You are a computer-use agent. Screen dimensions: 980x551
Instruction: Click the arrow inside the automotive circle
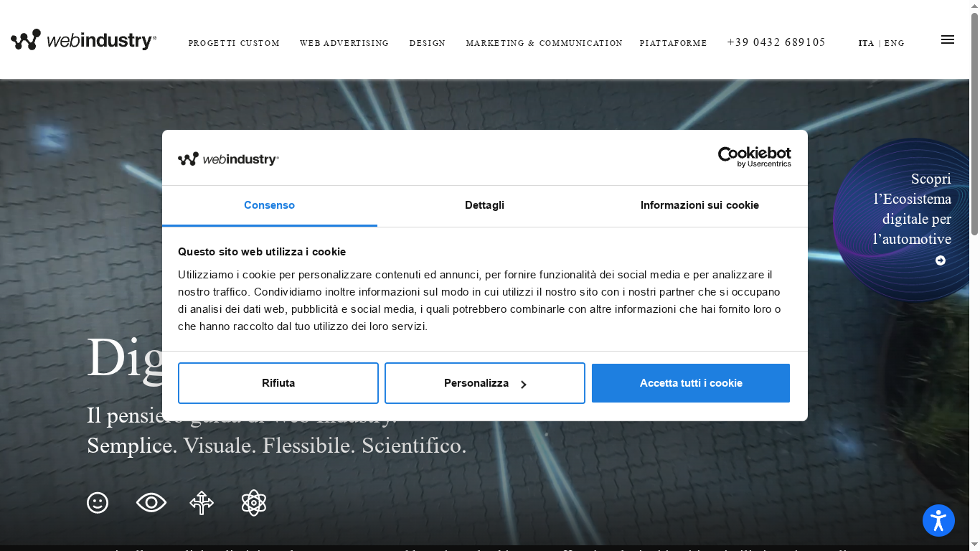(x=940, y=260)
